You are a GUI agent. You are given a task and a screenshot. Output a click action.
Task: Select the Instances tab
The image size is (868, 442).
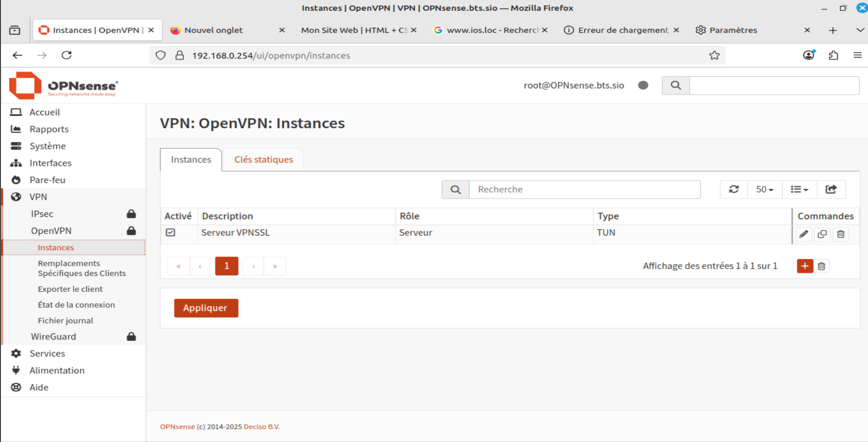191,160
